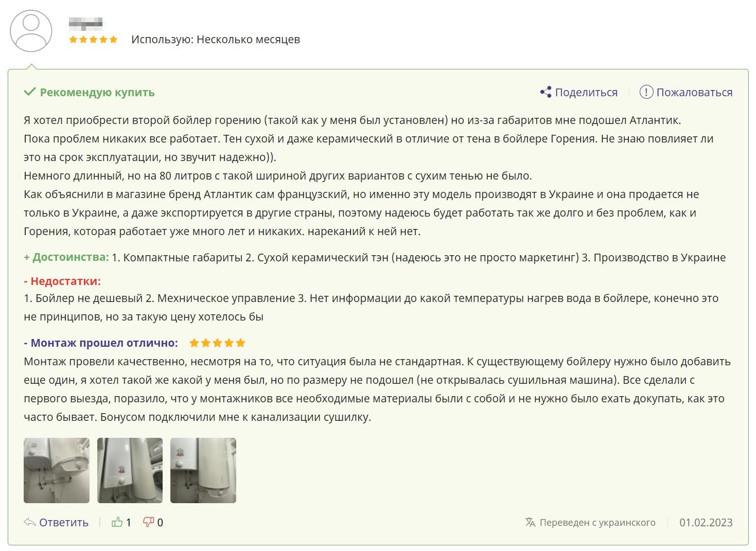Open the second boiler photo thumbnail
This screenshot has height=551, width=756.
coord(130,470)
